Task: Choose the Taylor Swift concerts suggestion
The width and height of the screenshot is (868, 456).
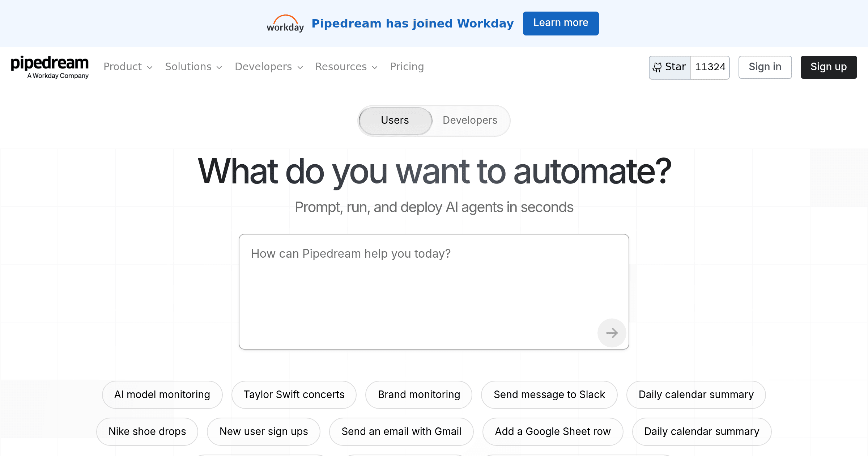Action: pos(294,395)
